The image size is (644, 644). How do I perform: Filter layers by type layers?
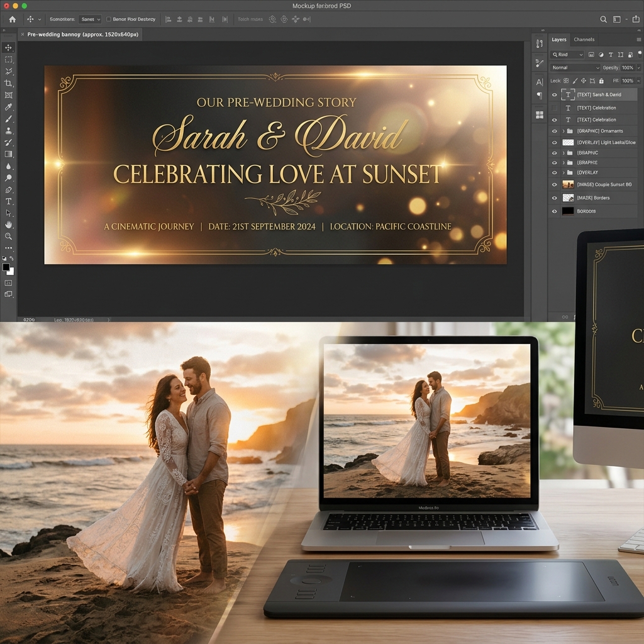click(x=611, y=55)
